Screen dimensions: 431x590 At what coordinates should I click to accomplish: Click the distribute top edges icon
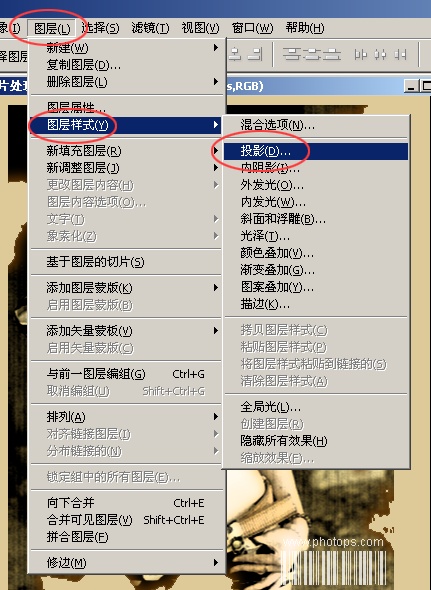point(291,54)
